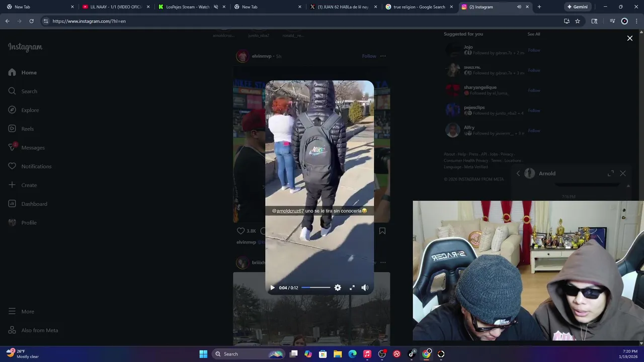Open Alfry's profile picture in suggestions
Image resolution: width=644 pixels, height=362 pixels.
[x=453, y=130]
